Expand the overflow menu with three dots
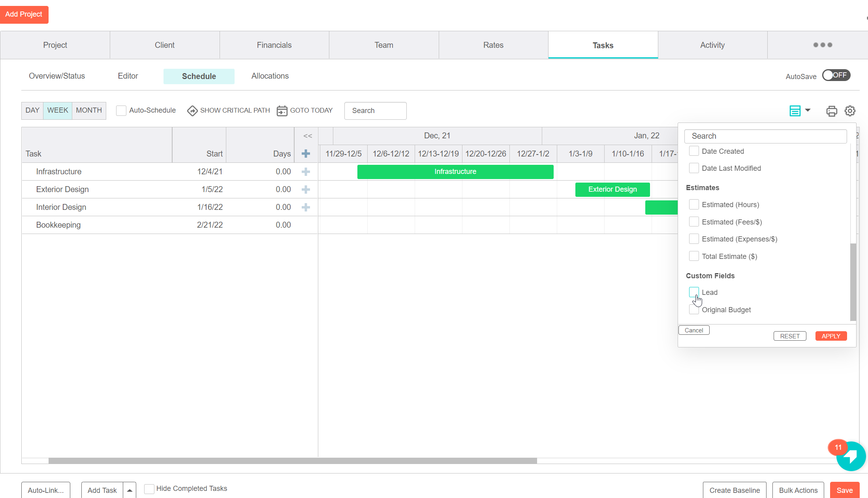Viewport: 868px width, 498px height. point(823,45)
